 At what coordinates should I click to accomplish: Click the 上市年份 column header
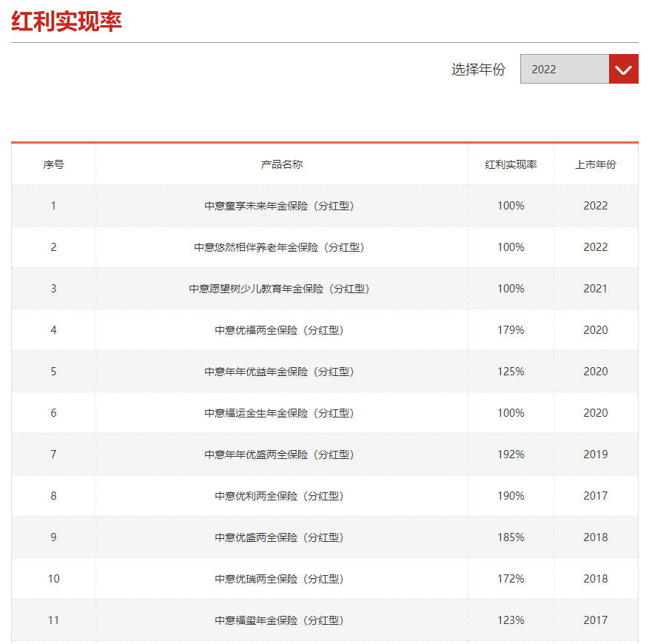(596, 164)
